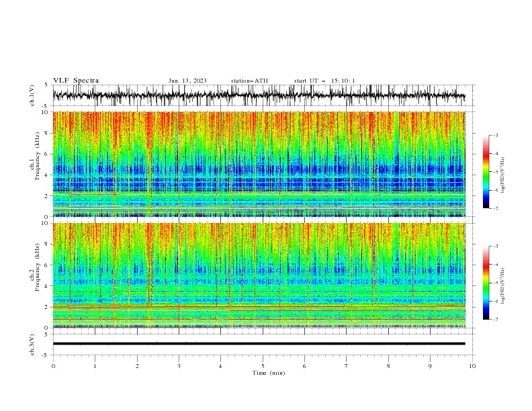Click time axis tick label '2'
532x411 pixels.
click(137, 366)
